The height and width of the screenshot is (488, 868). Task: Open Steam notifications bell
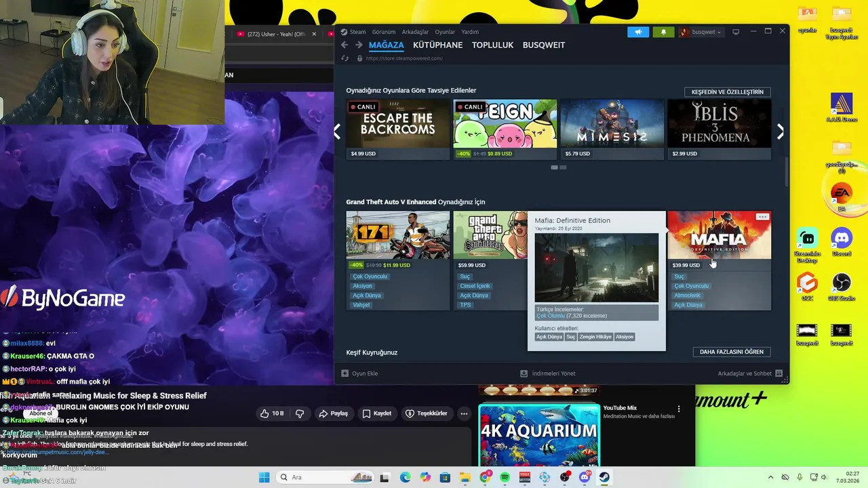tap(663, 32)
